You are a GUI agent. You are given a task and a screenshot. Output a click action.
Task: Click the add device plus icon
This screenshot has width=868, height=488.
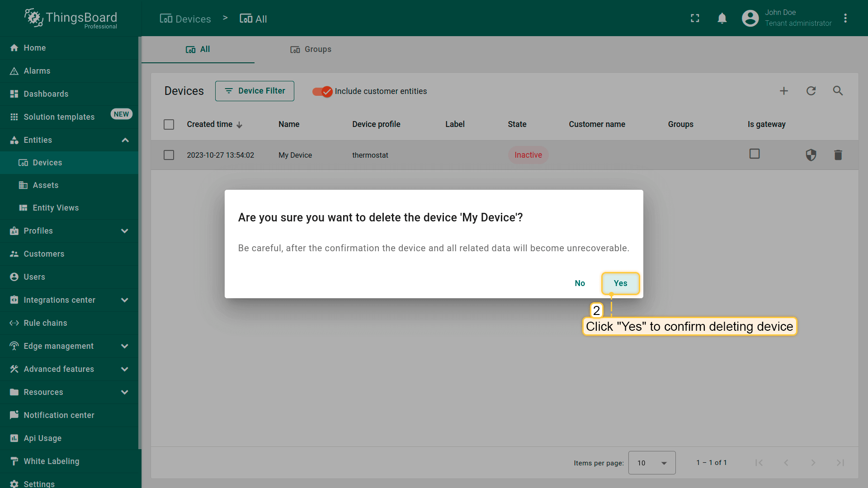(x=783, y=91)
